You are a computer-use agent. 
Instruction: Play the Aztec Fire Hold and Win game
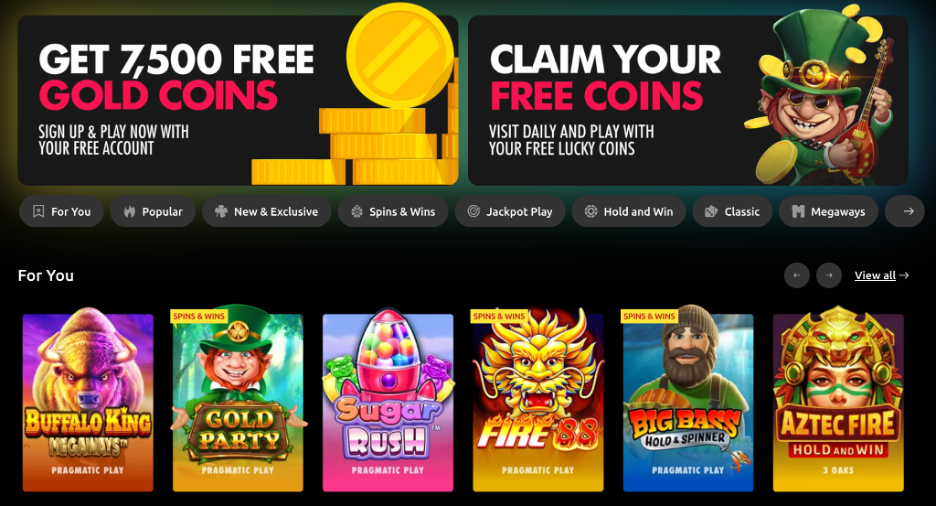pyautogui.click(x=838, y=401)
